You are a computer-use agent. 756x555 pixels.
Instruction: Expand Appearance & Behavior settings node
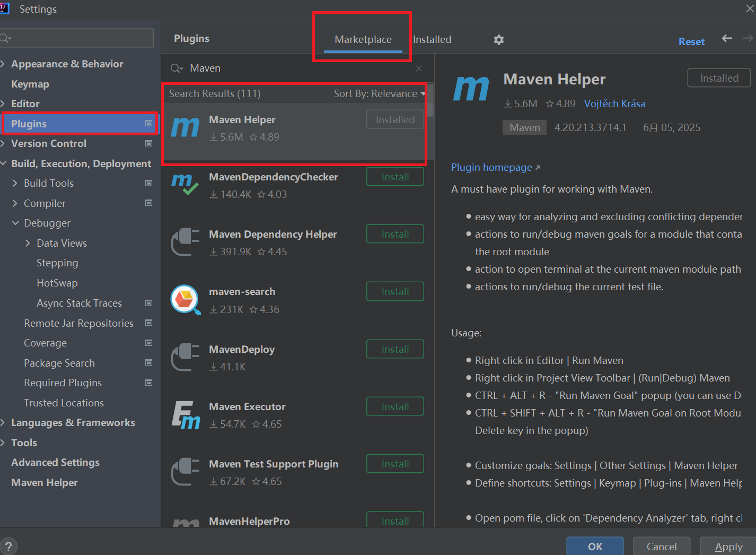point(3,64)
